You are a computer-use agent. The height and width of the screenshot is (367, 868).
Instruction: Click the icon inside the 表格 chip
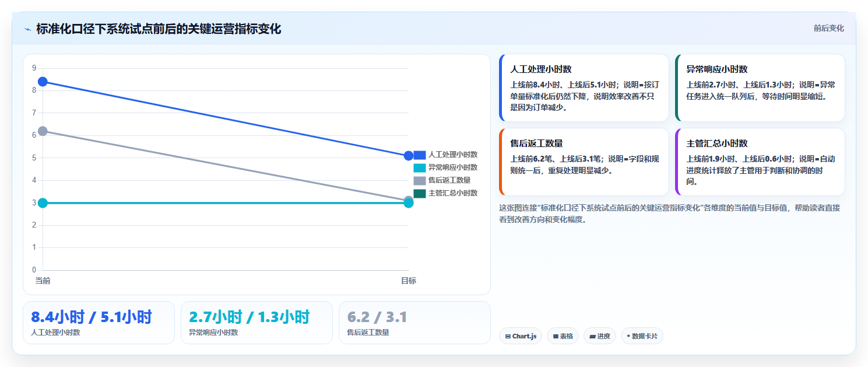[x=556, y=337]
